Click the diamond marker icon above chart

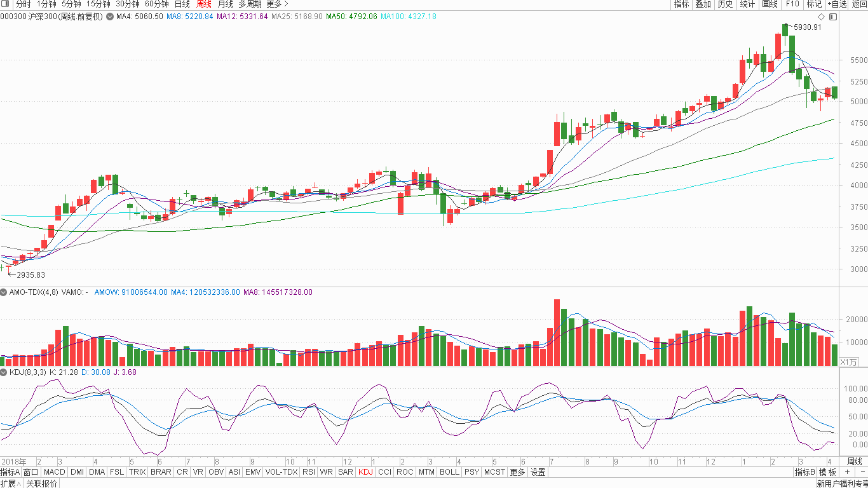coord(821,17)
